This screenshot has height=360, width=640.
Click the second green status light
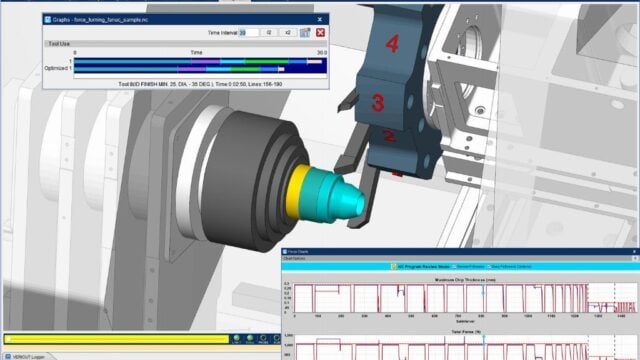click(x=250, y=339)
